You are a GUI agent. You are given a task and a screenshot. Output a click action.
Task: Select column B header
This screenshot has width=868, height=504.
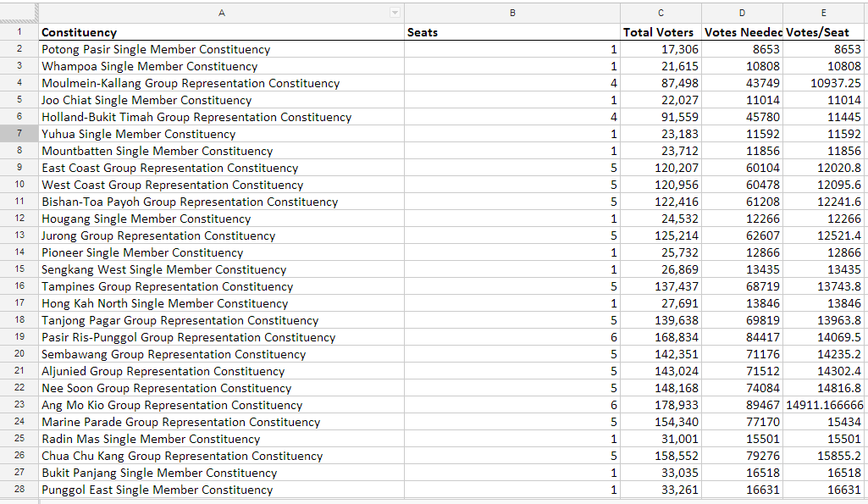pos(512,13)
